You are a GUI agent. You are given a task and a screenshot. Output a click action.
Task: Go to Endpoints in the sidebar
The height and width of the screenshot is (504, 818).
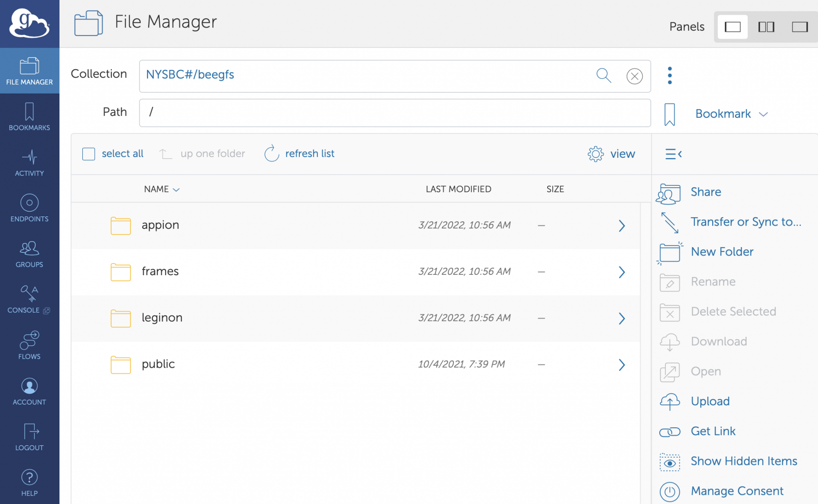tap(30, 208)
